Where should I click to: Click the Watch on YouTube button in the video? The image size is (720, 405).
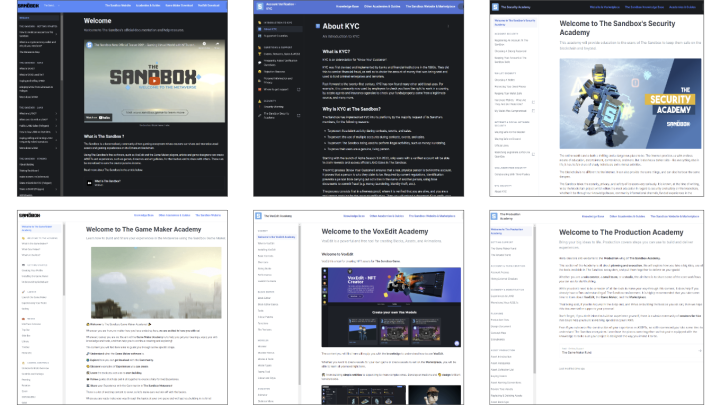point(99,118)
